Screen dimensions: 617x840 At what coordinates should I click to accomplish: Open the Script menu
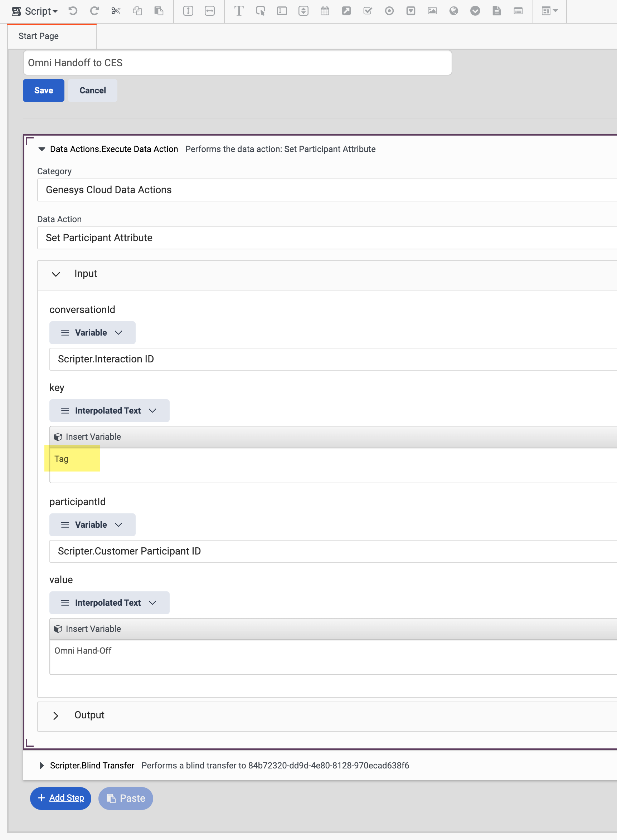35,11
